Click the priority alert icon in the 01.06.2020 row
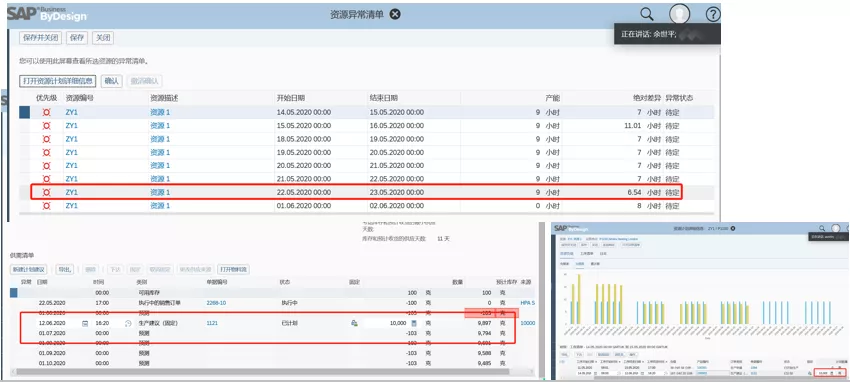 [47, 206]
